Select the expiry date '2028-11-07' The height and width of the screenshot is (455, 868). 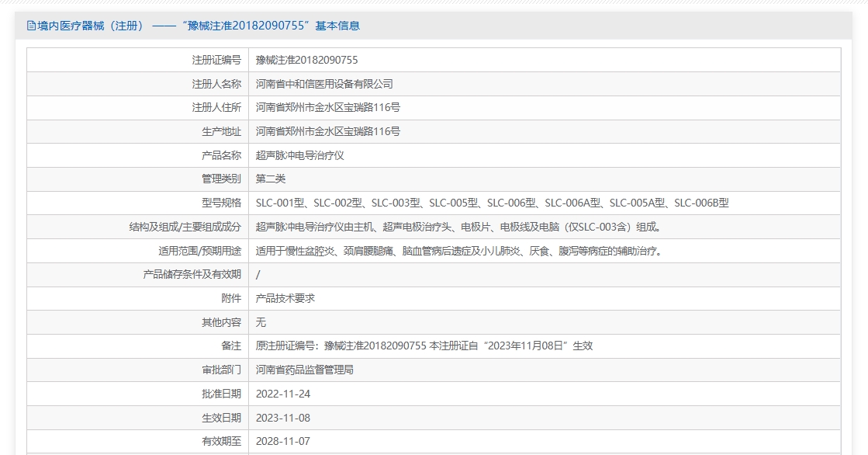coord(283,441)
